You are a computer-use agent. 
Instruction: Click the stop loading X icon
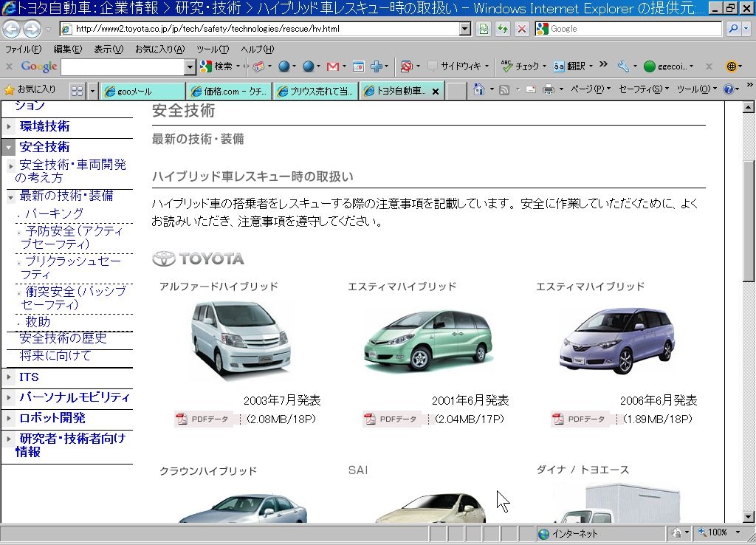522,29
